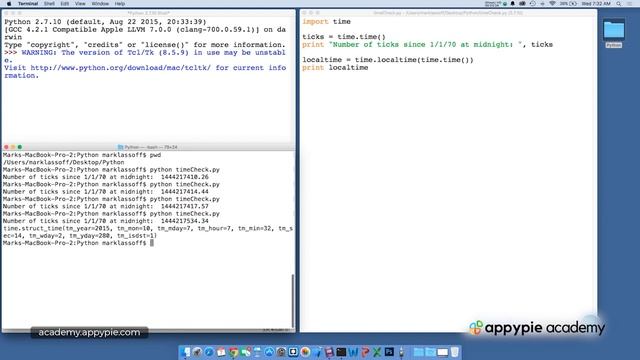Click the battery status indicator

tap(569, 4)
